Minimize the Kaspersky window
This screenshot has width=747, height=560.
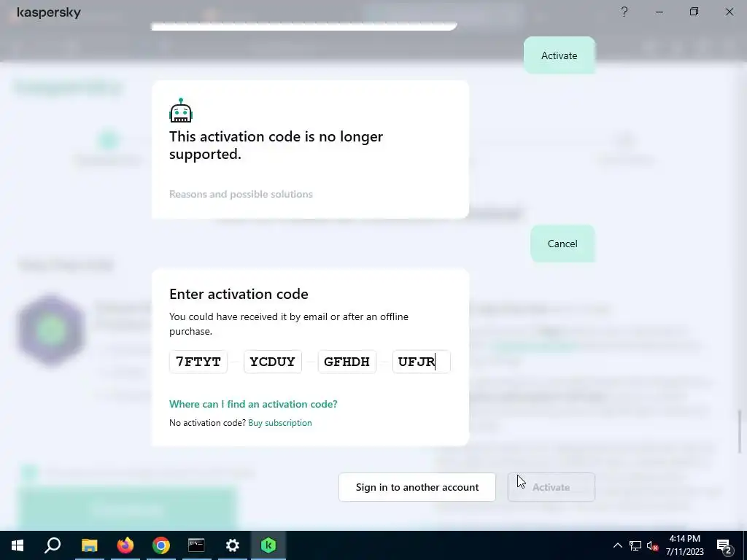659,12
